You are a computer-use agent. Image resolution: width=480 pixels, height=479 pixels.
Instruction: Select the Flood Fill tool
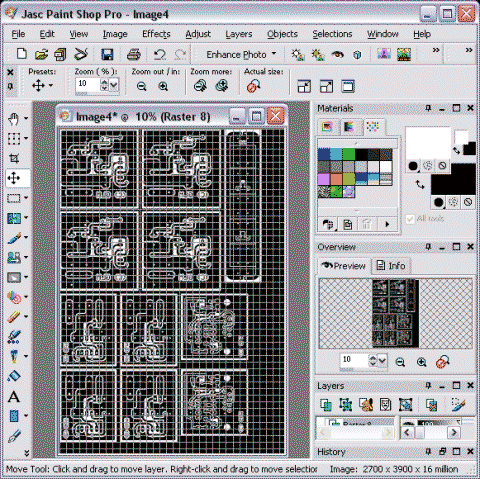(x=14, y=376)
